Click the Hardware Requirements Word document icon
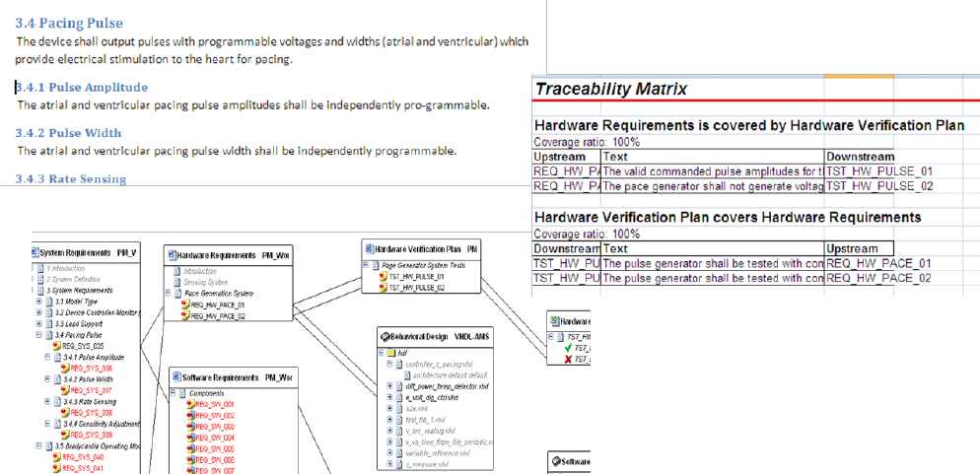 click(173, 255)
